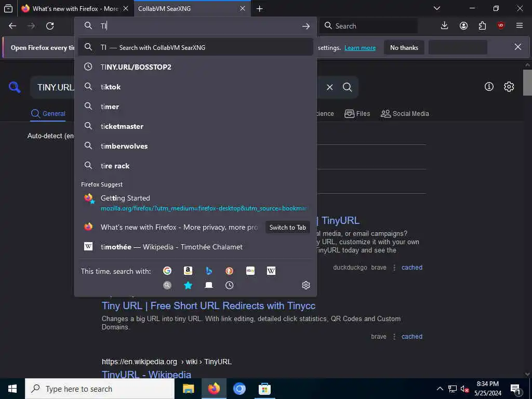Screen dimensions: 532x399
Task: Open the Downloads panel
Action: click(x=444, y=26)
